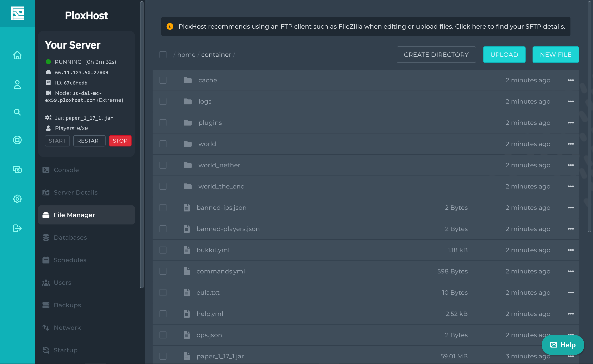Open Startup in the side menu
593x364 pixels.
pyautogui.click(x=86, y=350)
